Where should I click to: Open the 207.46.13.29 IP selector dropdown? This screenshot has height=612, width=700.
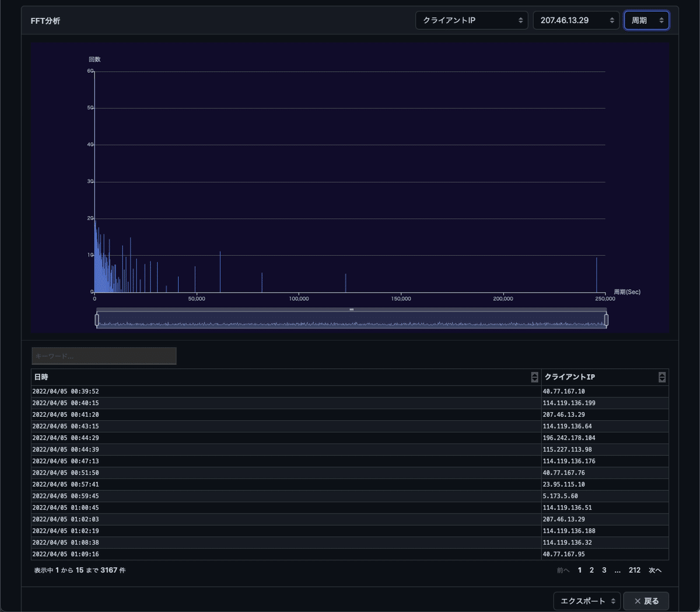click(x=576, y=20)
